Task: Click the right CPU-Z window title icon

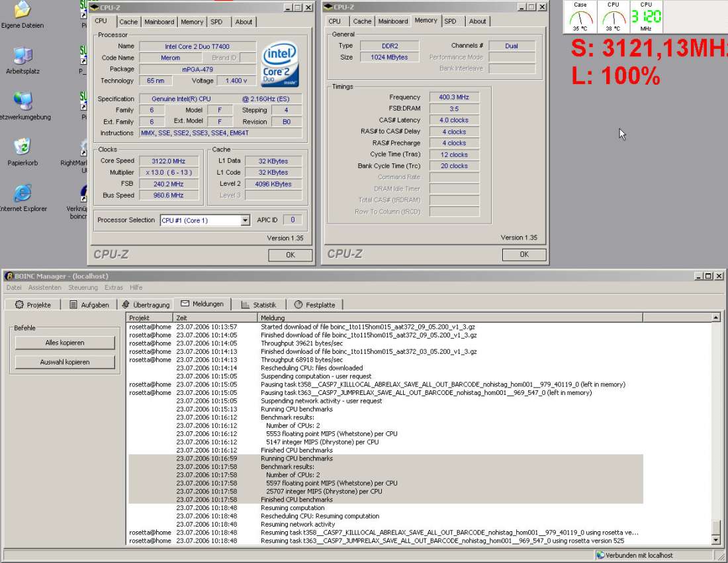Action: coord(328,7)
